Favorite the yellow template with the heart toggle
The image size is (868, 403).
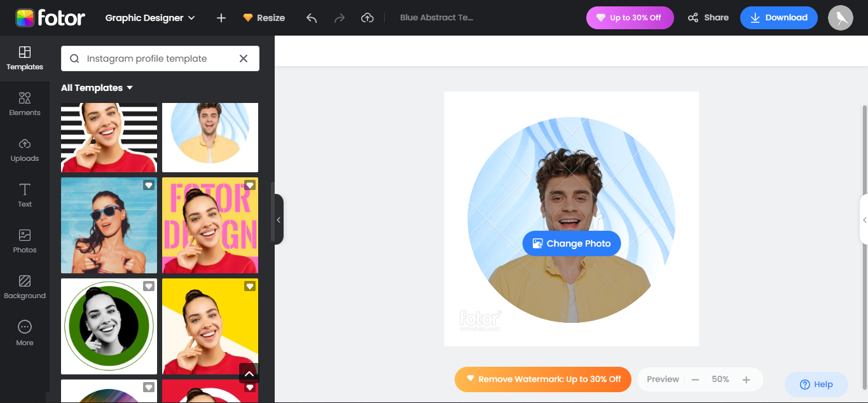coord(249,286)
